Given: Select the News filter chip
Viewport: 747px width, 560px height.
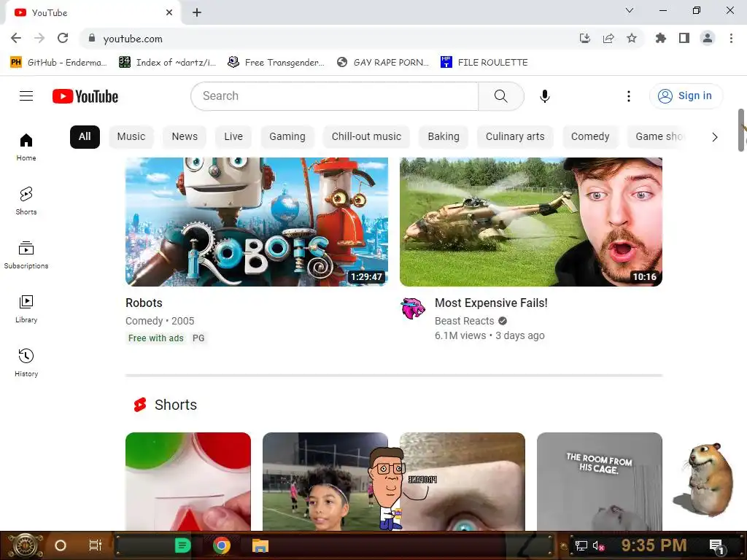Looking at the screenshot, I should [185, 136].
